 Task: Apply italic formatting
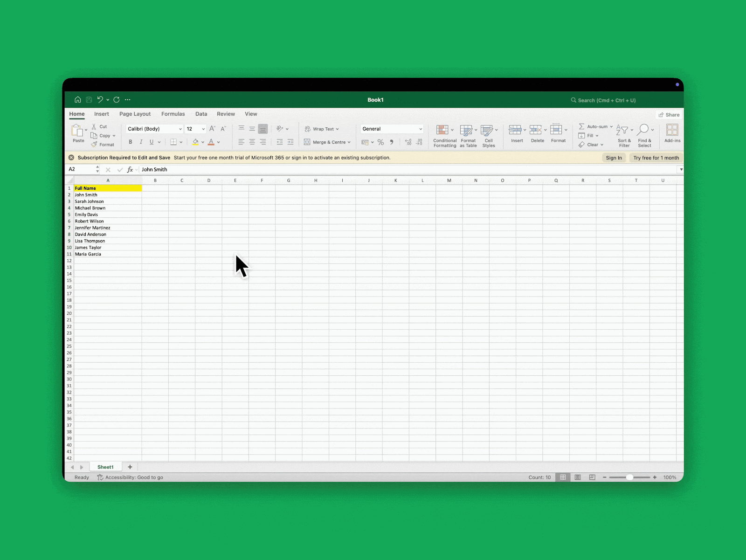point(141,142)
